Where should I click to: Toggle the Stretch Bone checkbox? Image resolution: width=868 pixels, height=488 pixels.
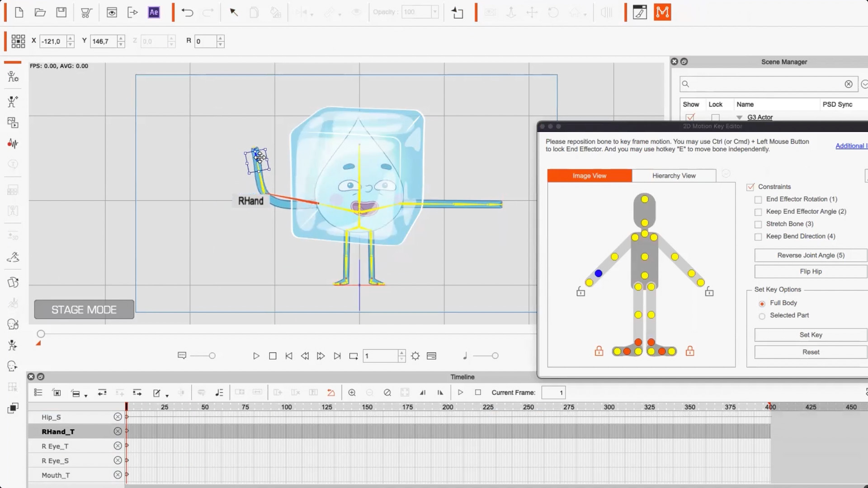758,225
